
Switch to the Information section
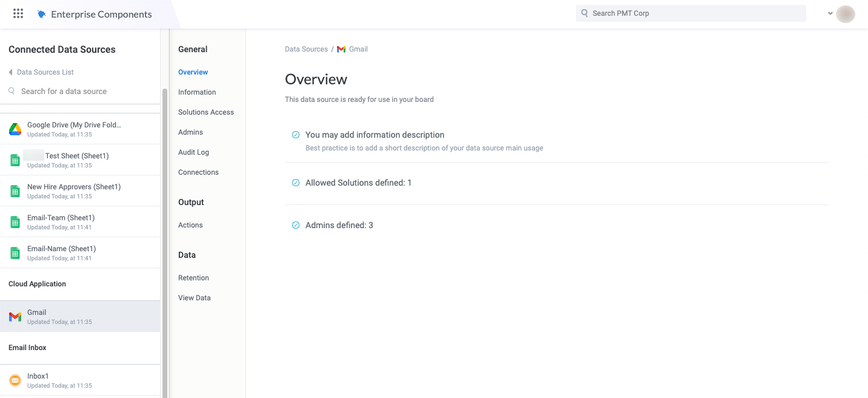coord(196,92)
